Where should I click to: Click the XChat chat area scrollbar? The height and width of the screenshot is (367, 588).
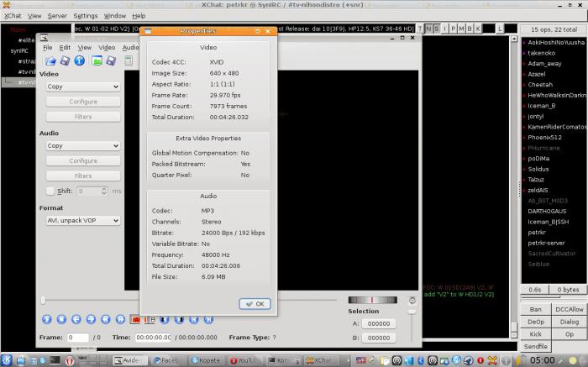[514, 186]
